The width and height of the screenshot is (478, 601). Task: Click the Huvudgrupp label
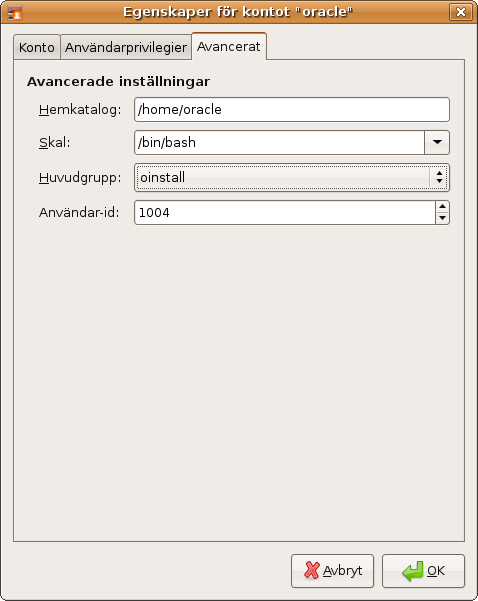click(x=80, y=177)
